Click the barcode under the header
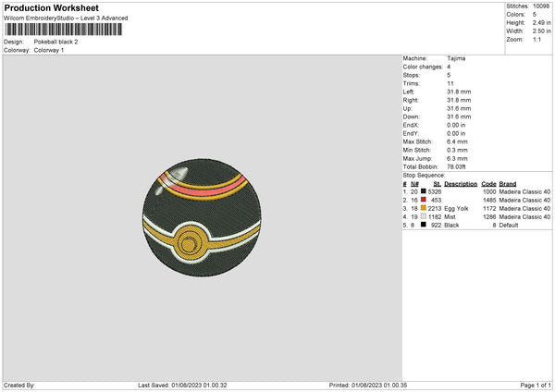The height and width of the screenshot is (392, 555). [x=64, y=29]
